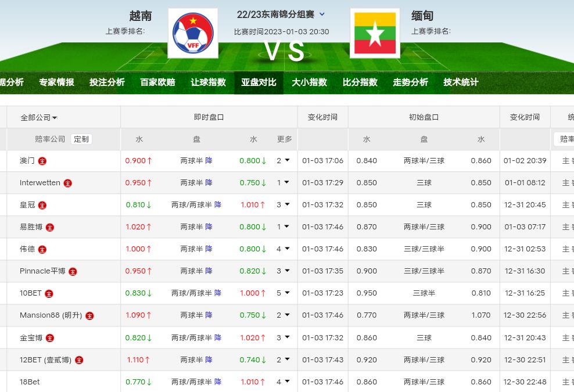Expand more odds changes for 伟德 row
574x392 pixels.
coord(283,249)
